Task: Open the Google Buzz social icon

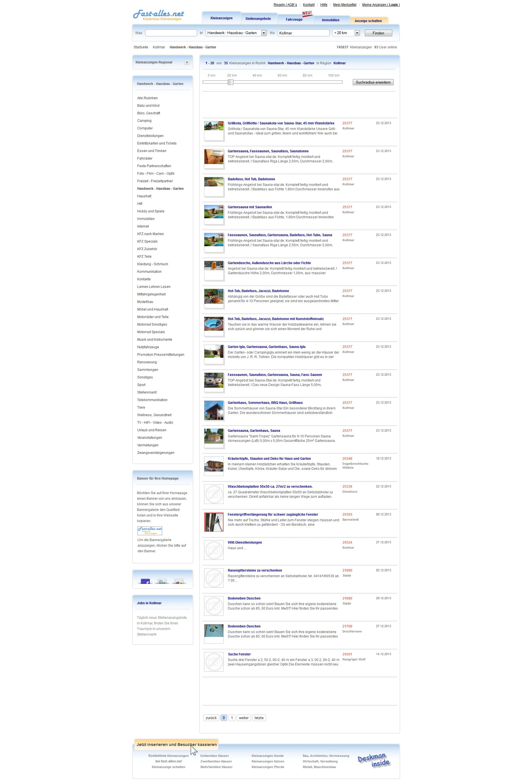Action: click(179, 581)
